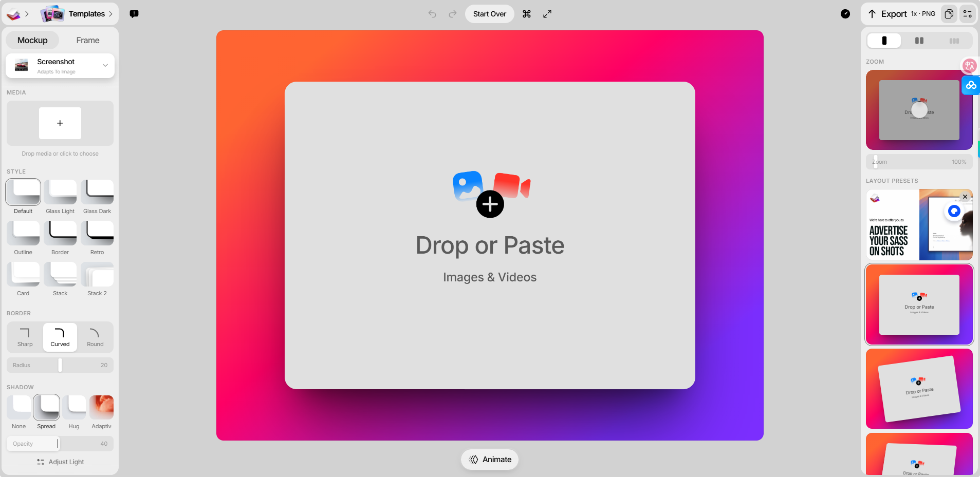Select the Glass Dark style

coord(97,197)
